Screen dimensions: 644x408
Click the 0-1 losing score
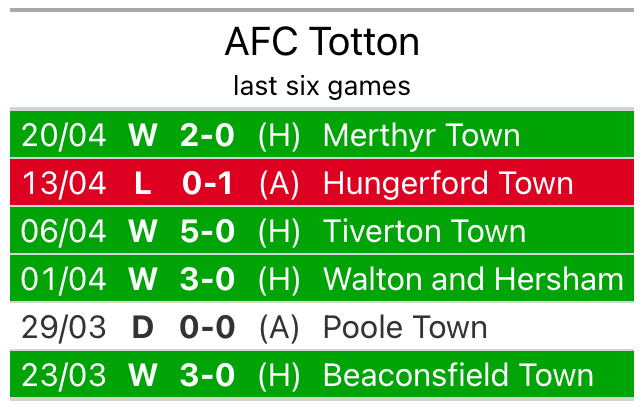[x=207, y=183]
